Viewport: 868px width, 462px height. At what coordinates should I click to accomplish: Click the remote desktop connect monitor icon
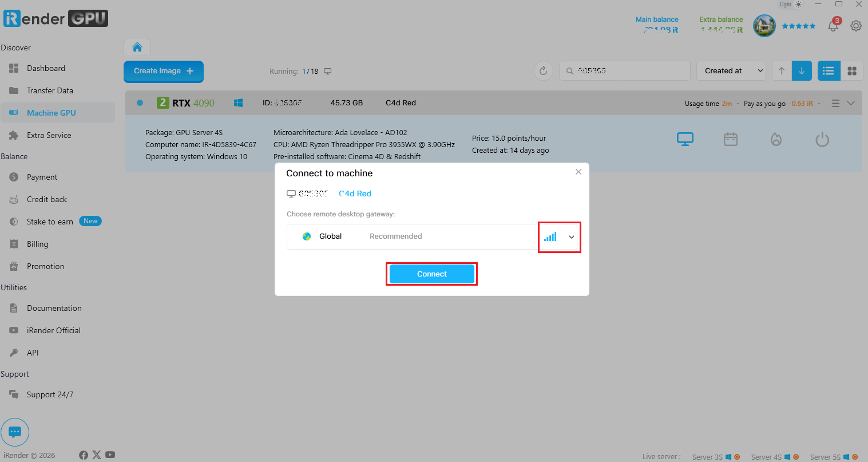pos(685,139)
